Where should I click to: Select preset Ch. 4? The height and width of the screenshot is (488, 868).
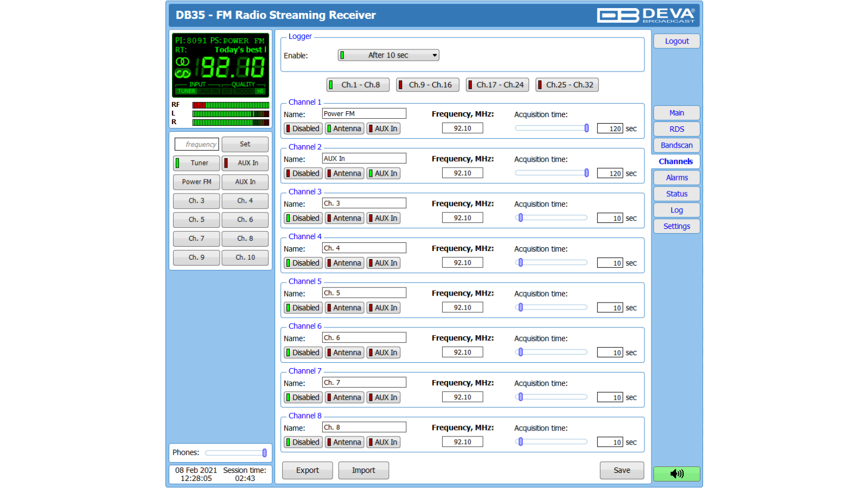[x=245, y=201]
